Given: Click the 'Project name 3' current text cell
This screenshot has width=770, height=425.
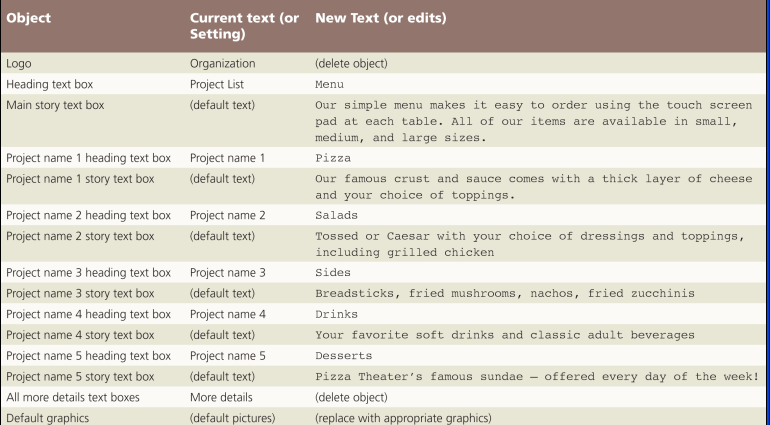Looking at the screenshot, I should tap(227, 273).
